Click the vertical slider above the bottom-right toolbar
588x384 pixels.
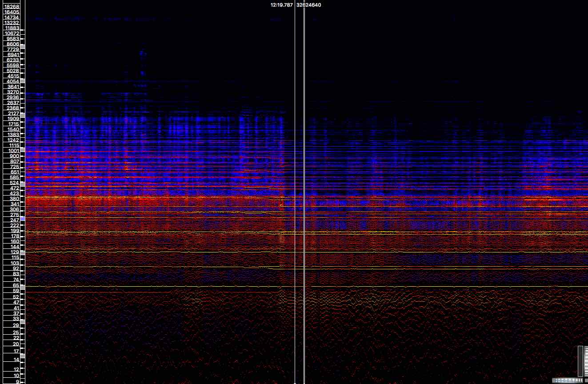(581, 362)
